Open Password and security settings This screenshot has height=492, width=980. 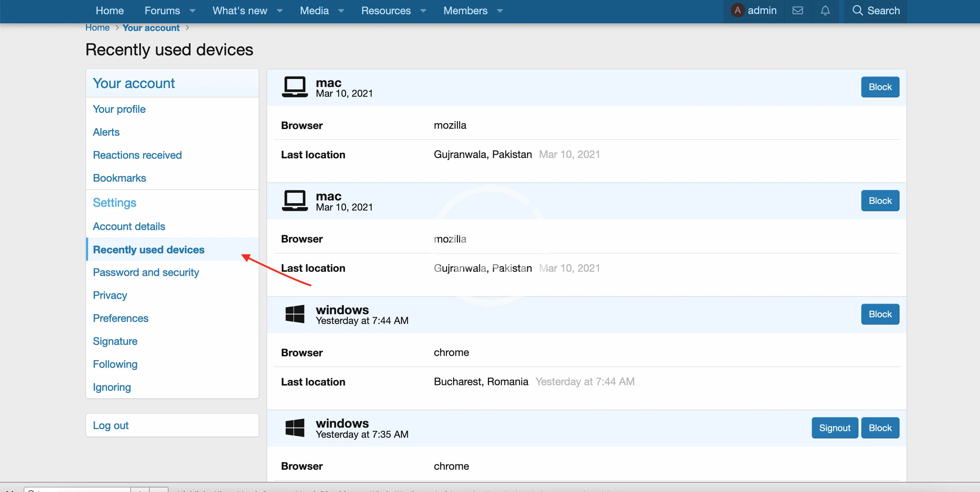[x=146, y=272]
